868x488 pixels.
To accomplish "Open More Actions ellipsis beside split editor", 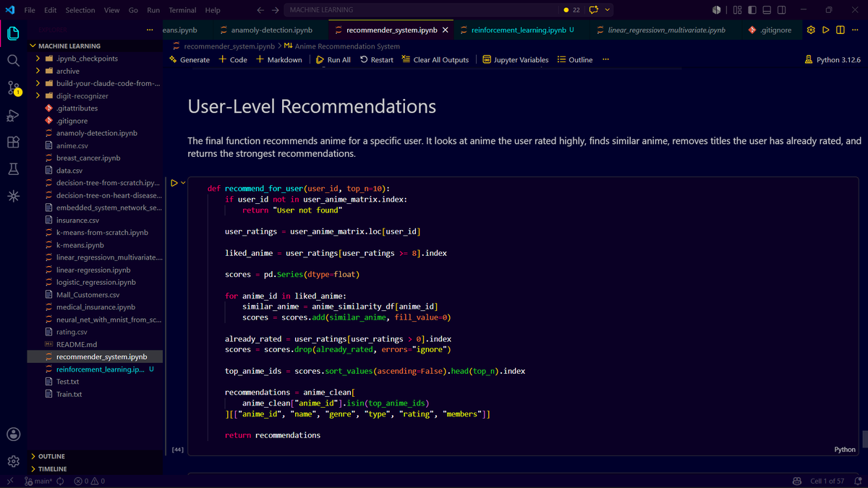I will (854, 30).
